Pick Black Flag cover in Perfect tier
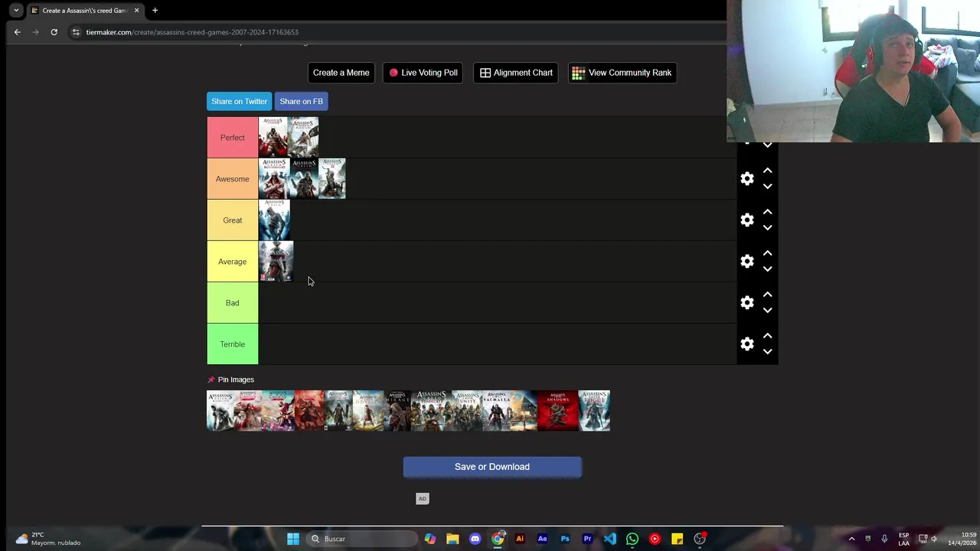The height and width of the screenshot is (551, 980). [303, 138]
